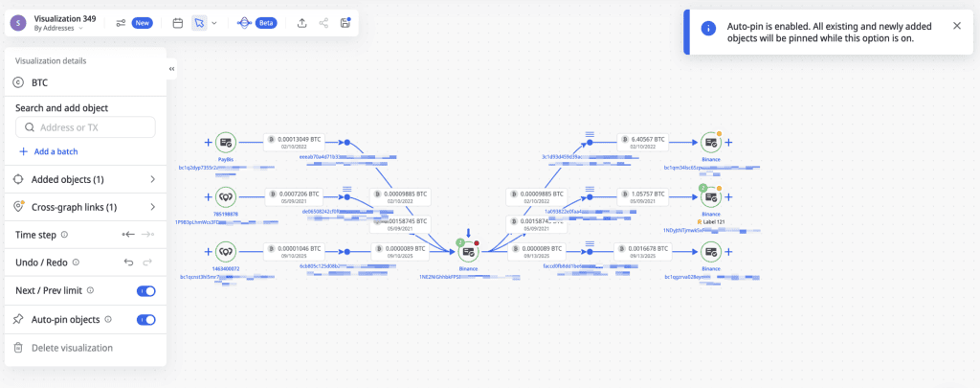The height and width of the screenshot is (388, 980).
Task: Open menu above transaction 3c1d93d459d39ac
Action: click(589, 134)
